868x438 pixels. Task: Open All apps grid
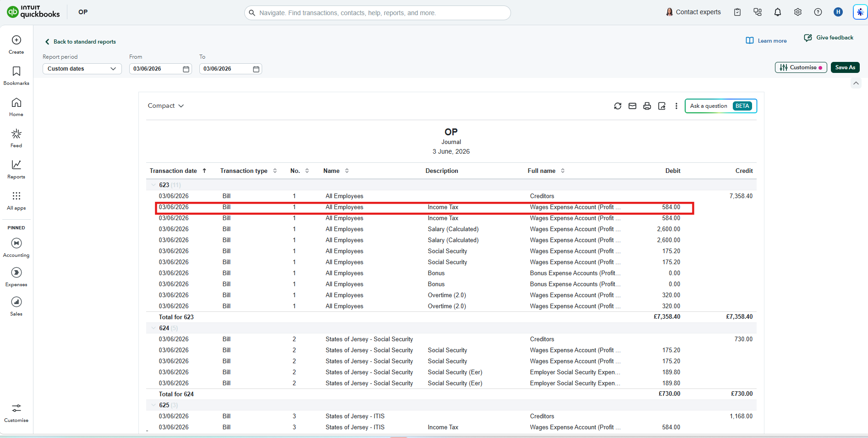(16, 201)
